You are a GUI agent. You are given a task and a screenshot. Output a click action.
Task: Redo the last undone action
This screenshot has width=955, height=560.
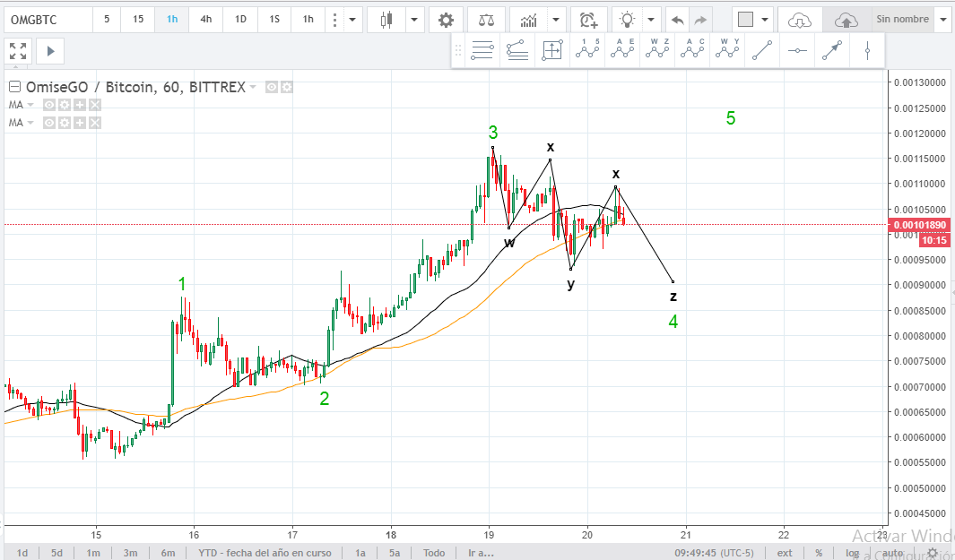[x=700, y=20]
